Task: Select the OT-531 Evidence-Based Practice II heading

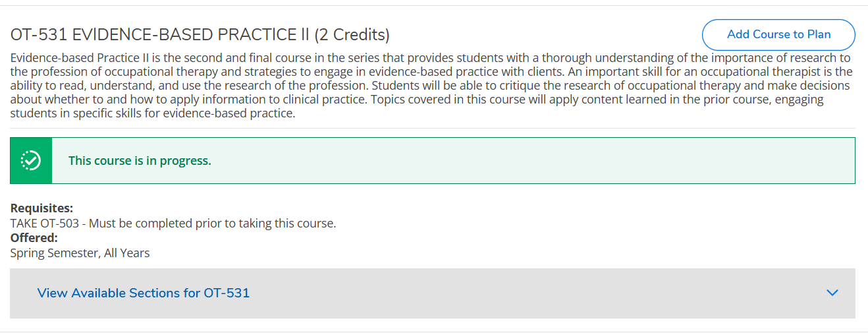Action: coord(200,35)
